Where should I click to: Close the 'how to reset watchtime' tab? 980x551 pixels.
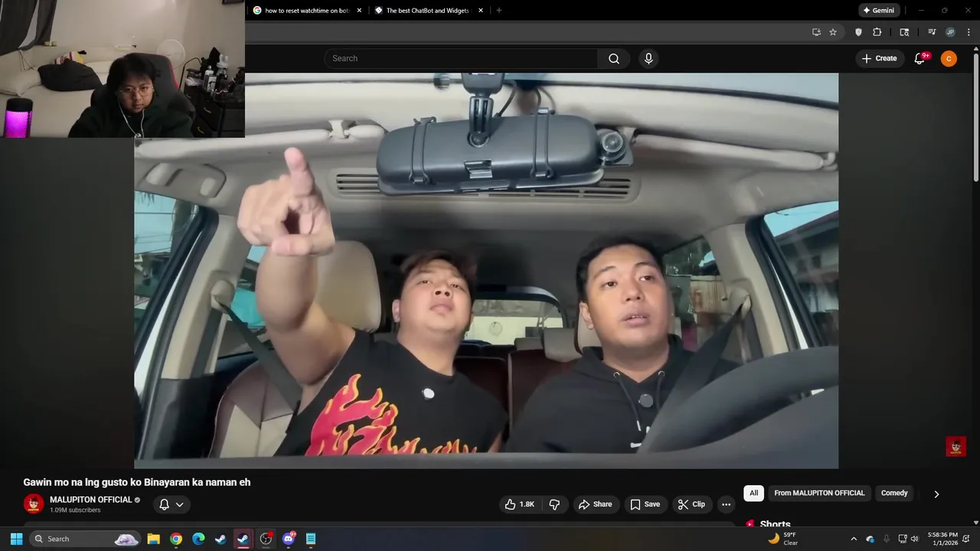pos(359,11)
